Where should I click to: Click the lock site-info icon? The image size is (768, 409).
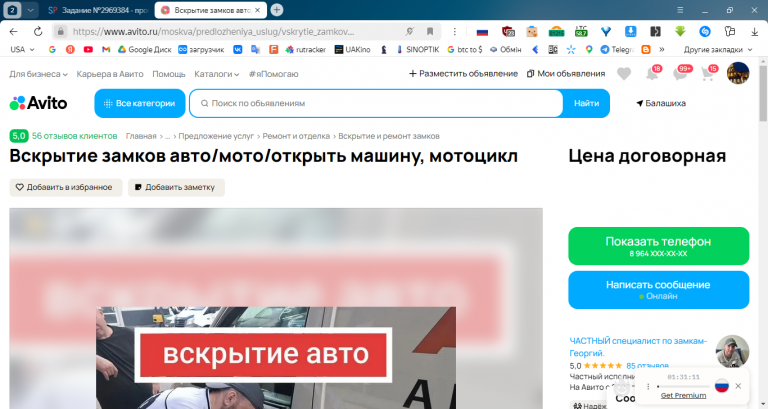coord(60,31)
